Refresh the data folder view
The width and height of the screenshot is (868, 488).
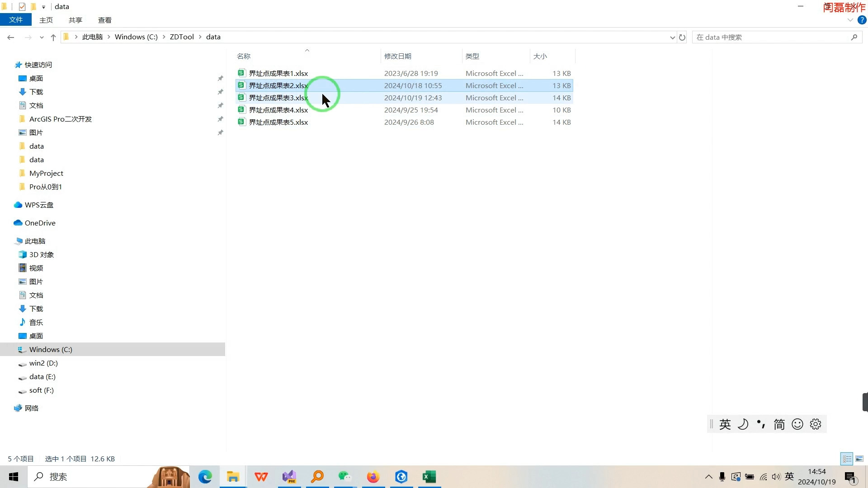point(682,38)
